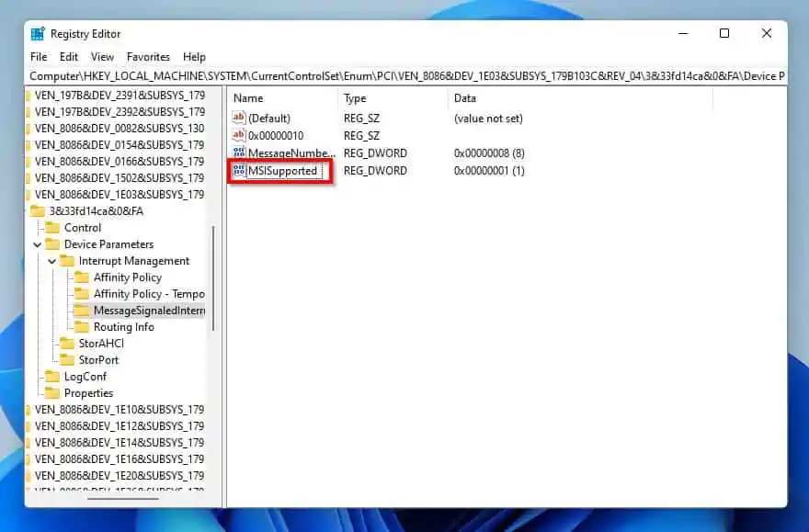The width and height of the screenshot is (809, 532).
Task: Select the StorAHCI key label
Action: tap(101, 344)
